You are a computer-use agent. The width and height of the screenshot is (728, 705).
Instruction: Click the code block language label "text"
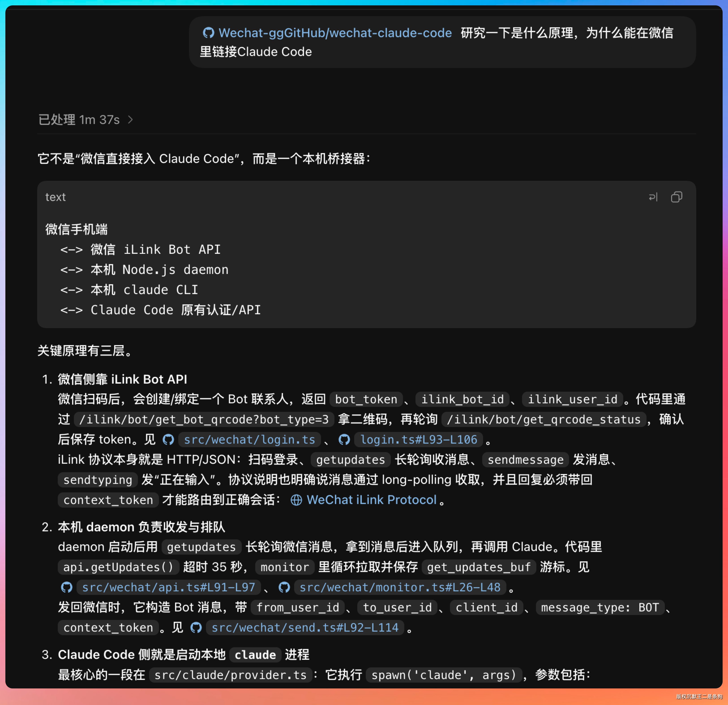tap(55, 197)
